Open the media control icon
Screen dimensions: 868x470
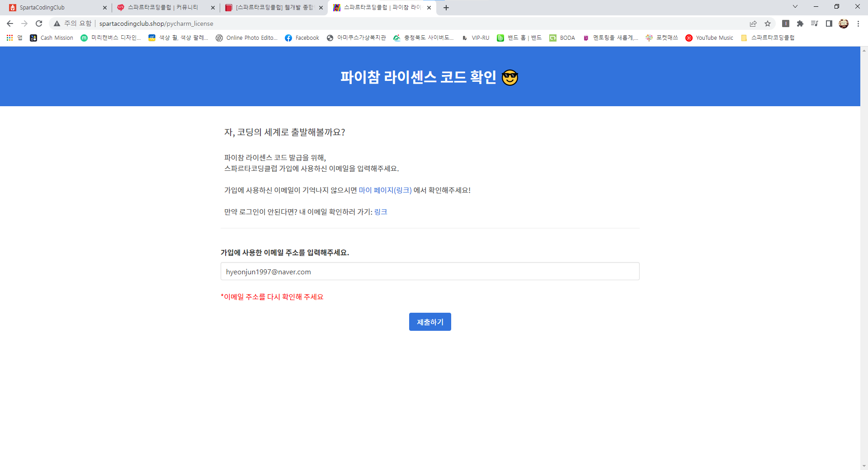coord(815,23)
